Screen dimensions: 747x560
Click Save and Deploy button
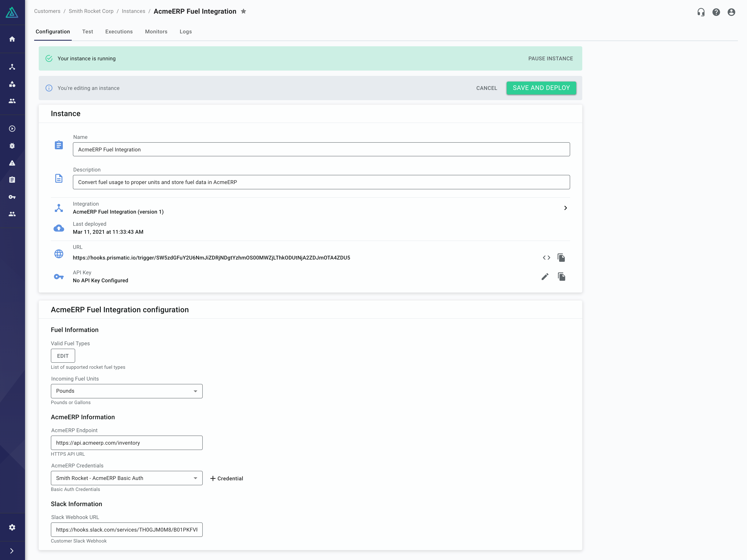(541, 88)
